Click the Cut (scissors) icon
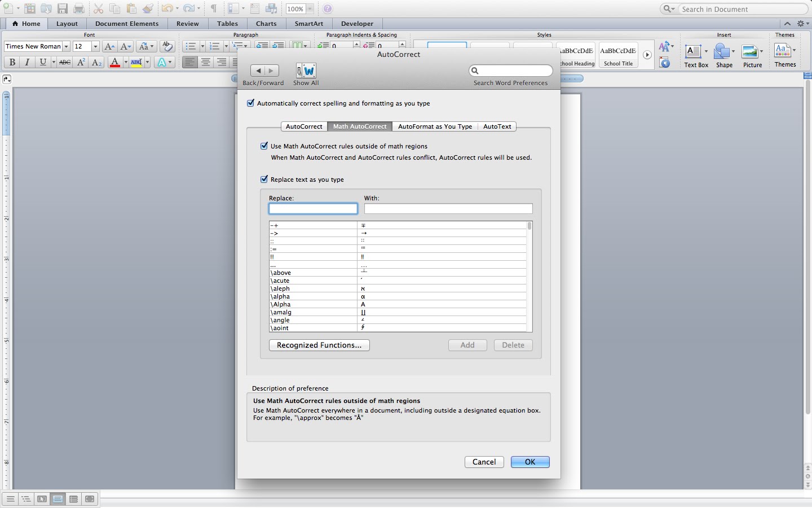The width and height of the screenshot is (812, 508). pyautogui.click(x=98, y=8)
